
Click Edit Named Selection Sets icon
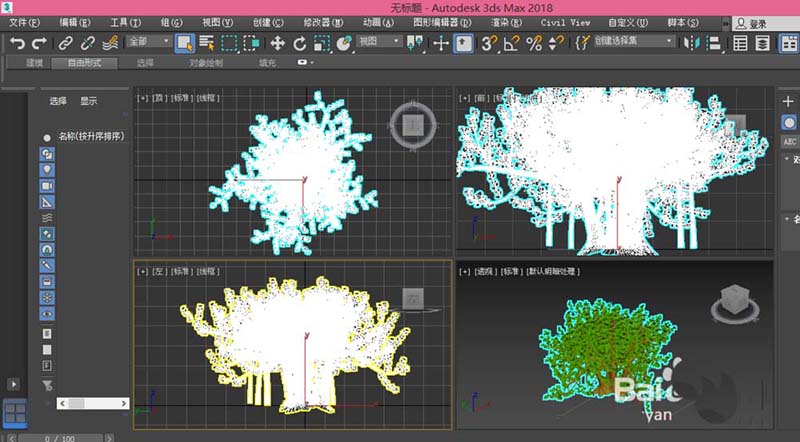coord(582,43)
